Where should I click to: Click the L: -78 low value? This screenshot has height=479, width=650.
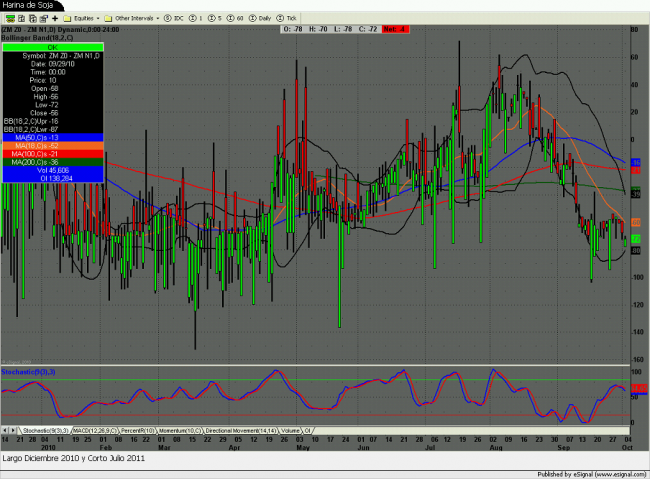[x=343, y=29]
